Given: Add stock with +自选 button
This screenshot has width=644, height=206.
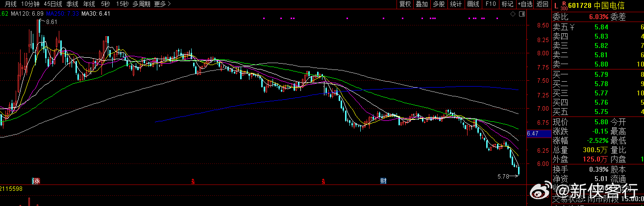Looking at the screenshot, I should click(524, 4).
